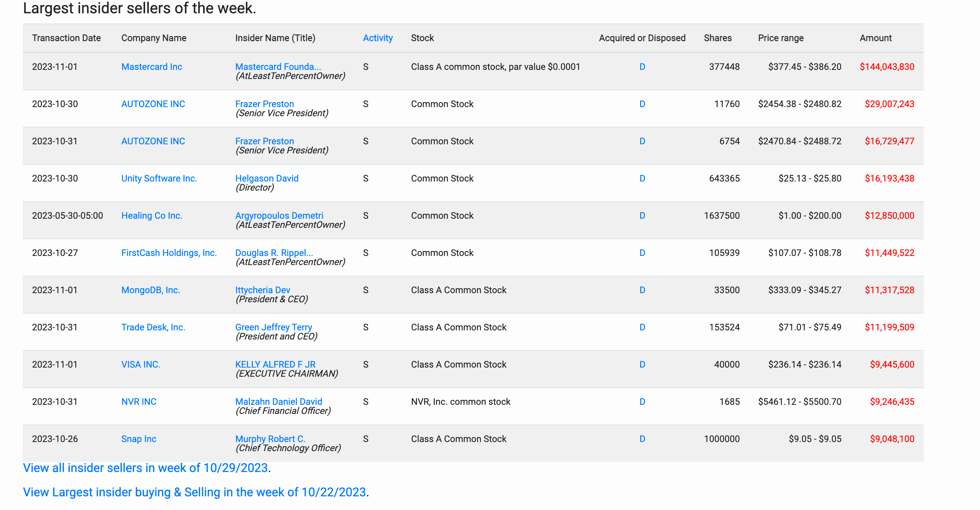Select the $16,193,438 amount value
The width and height of the screenshot is (980, 510).
click(x=890, y=178)
